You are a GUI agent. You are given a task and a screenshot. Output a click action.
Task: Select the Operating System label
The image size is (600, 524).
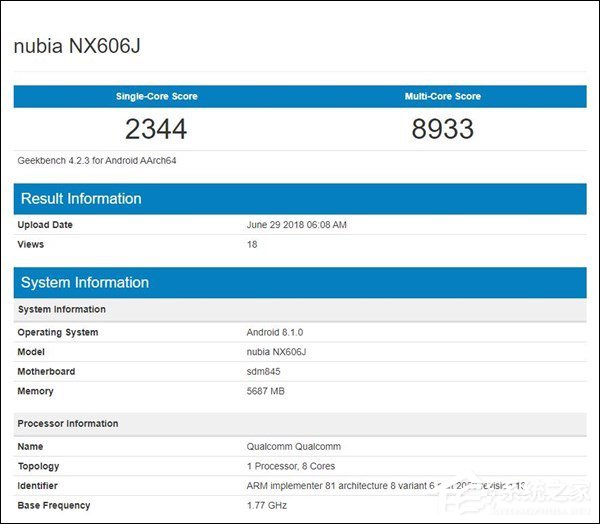[x=58, y=332]
